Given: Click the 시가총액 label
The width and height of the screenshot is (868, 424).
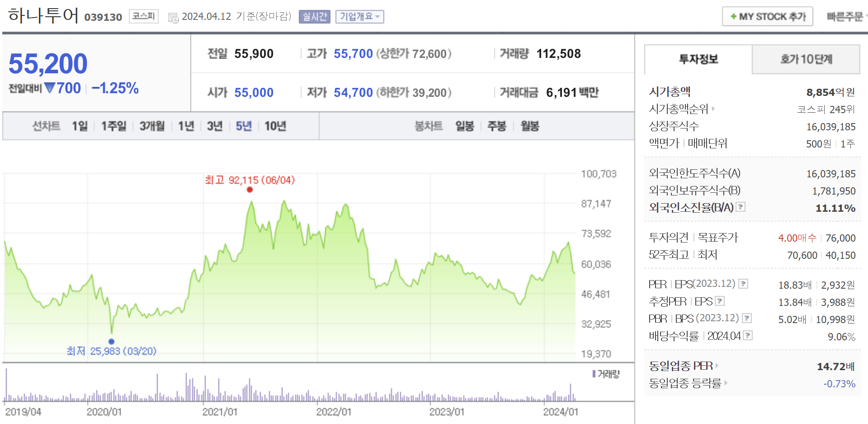Looking at the screenshot, I should click(x=670, y=92).
